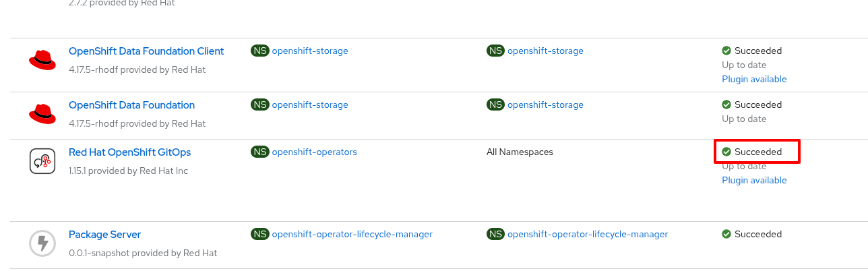Image resolution: width=868 pixels, height=271 pixels.
Task: Open Red Hat OpenShift GitOps operator details
Action: click(x=129, y=152)
